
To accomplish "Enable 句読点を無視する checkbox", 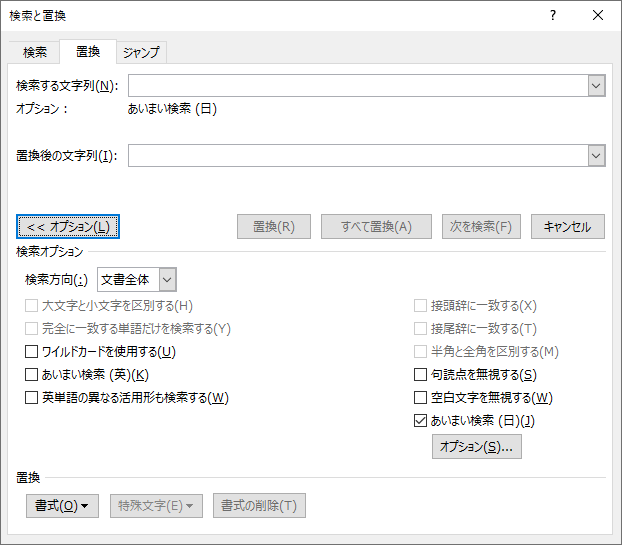I will (x=421, y=375).
